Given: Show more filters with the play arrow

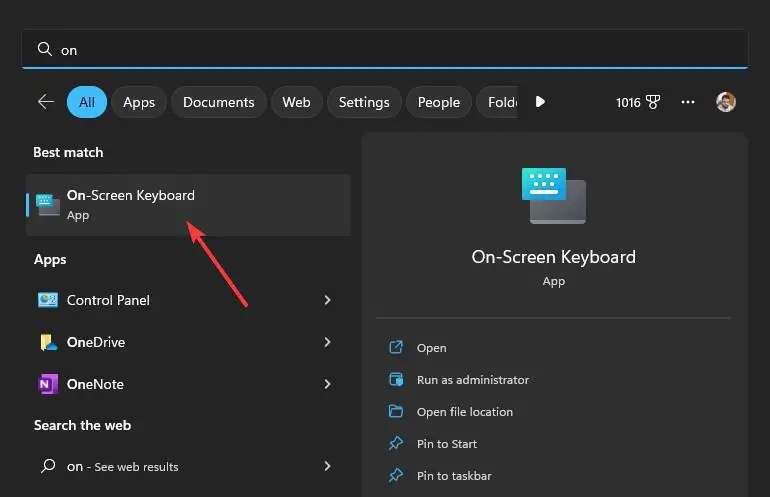Looking at the screenshot, I should [540, 102].
